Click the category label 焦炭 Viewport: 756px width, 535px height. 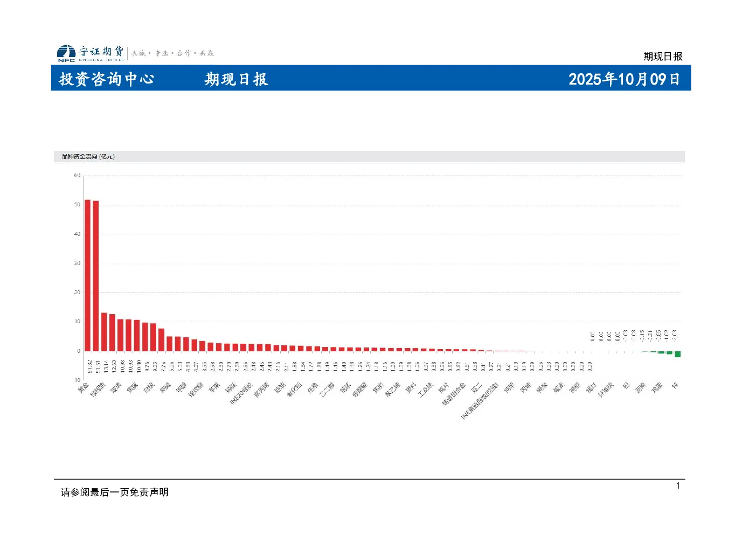click(x=379, y=388)
